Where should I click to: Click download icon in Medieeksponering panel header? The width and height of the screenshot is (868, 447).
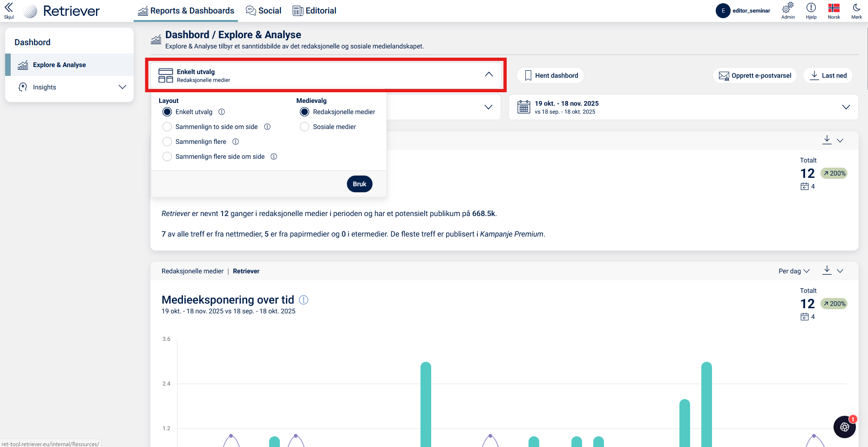pos(827,270)
